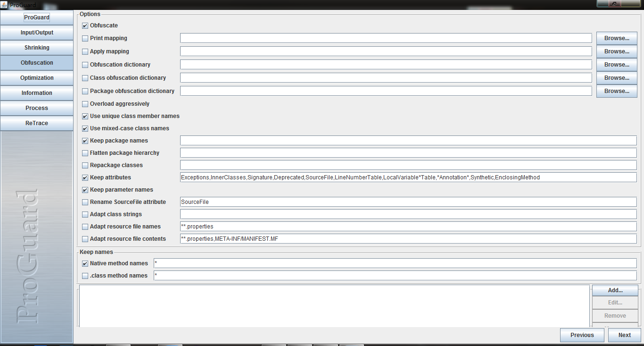Focus the Flatten package hierarchy field
This screenshot has width=644, height=346.
click(408, 153)
